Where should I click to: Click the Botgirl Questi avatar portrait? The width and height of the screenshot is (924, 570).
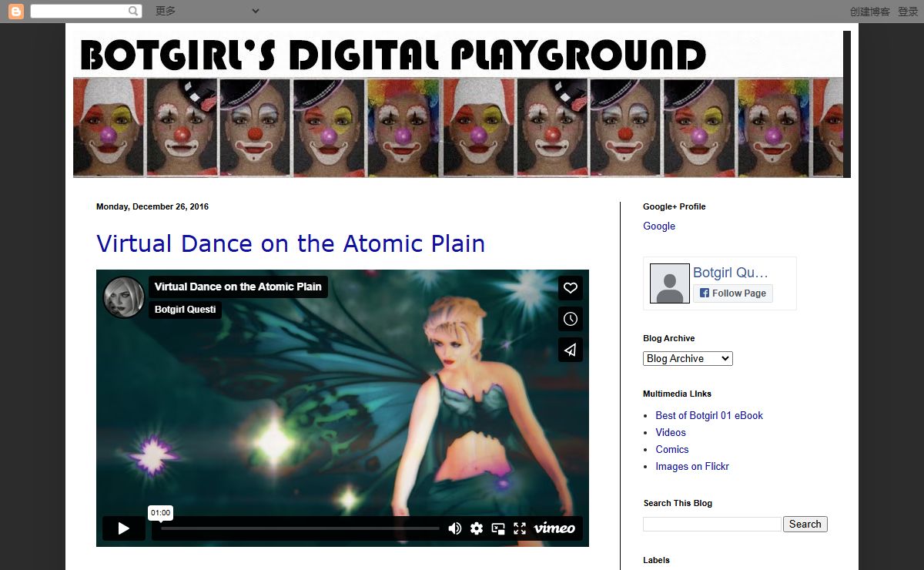pyautogui.click(x=124, y=297)
